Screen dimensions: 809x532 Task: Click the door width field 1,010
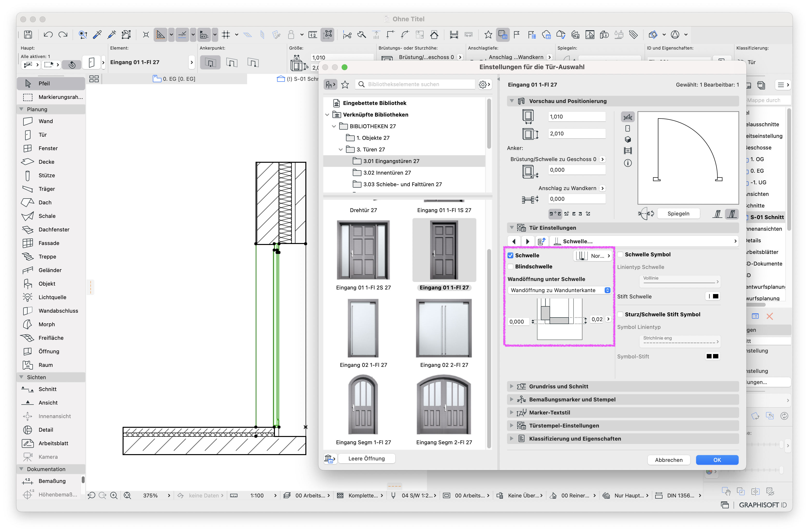point(577,117)
